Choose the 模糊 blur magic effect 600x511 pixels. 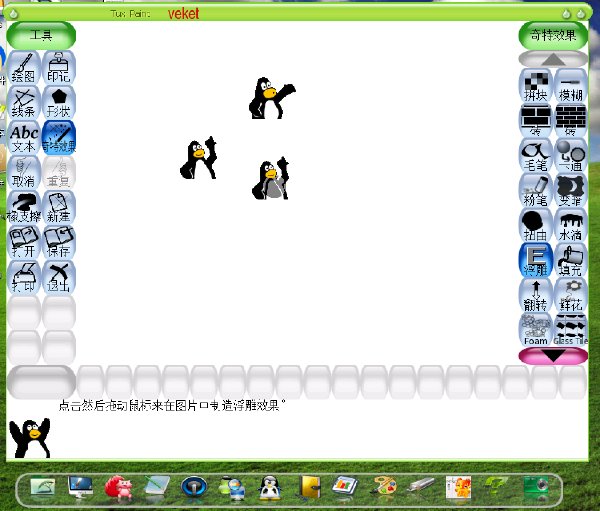[571, 86]
